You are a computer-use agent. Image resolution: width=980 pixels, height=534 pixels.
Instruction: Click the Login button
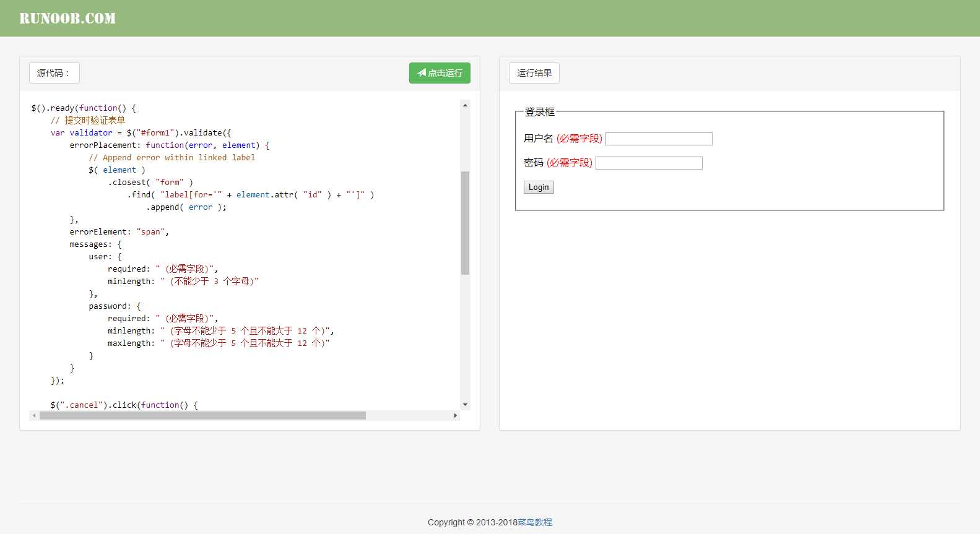[539, 187]
